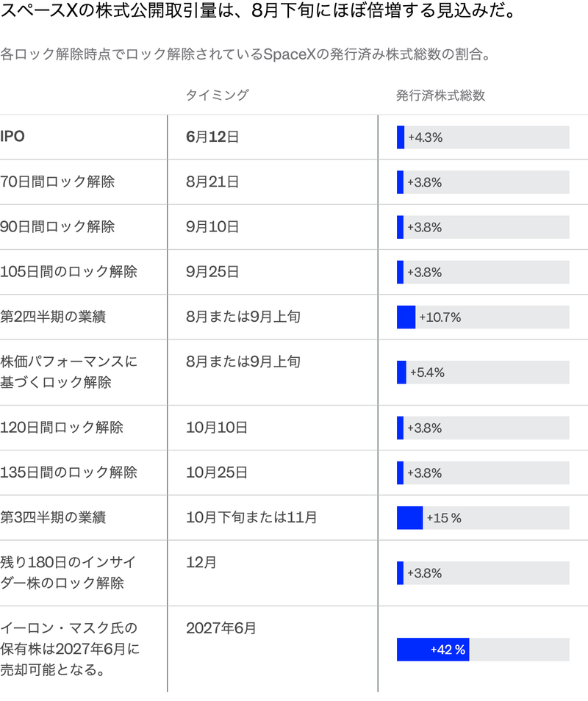Click the +10.7% bar for 第2四半期の業績
This screenshot has height=701, width=588.
406,317
